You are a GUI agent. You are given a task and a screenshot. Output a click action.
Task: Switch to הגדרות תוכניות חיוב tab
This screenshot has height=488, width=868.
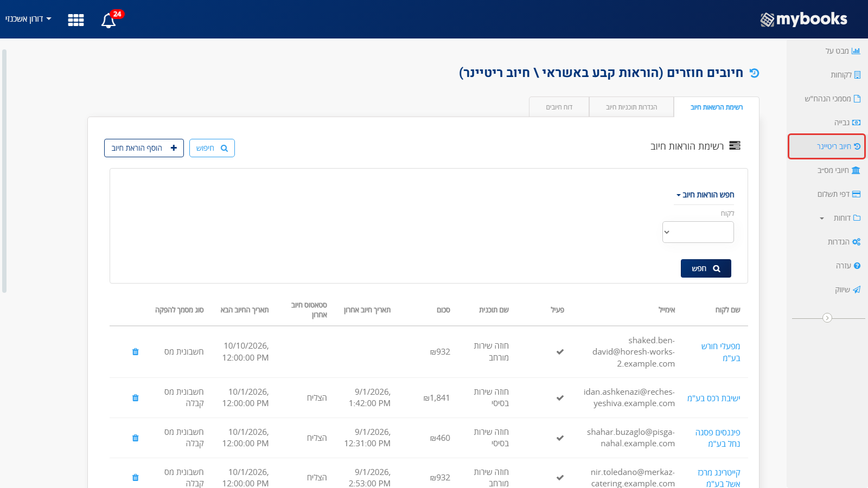tap(631, 107)
